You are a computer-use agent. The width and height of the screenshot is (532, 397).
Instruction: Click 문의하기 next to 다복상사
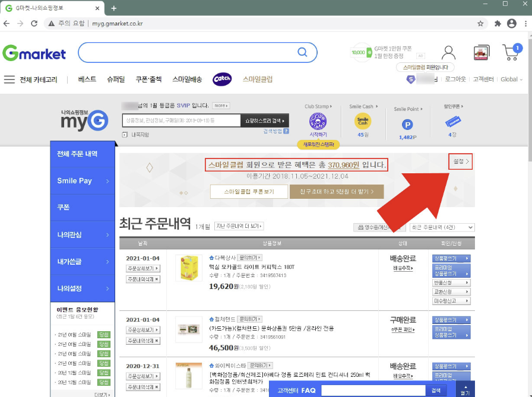click(x=249, y=258)
